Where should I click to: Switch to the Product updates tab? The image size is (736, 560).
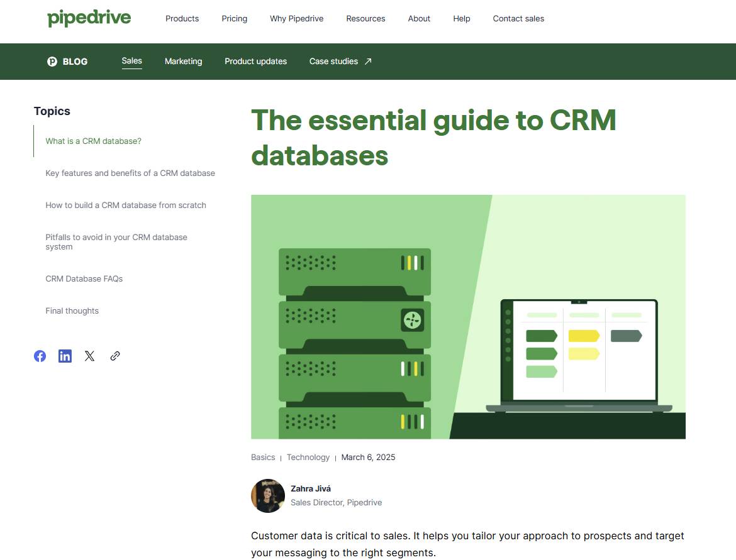pyautogui.click(x=255, y=61)
